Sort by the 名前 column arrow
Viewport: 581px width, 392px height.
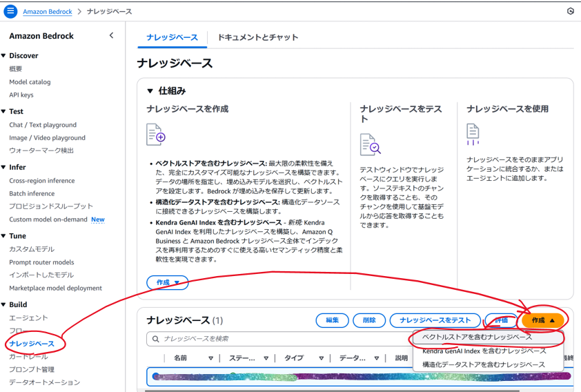click(x=210, y=358)
